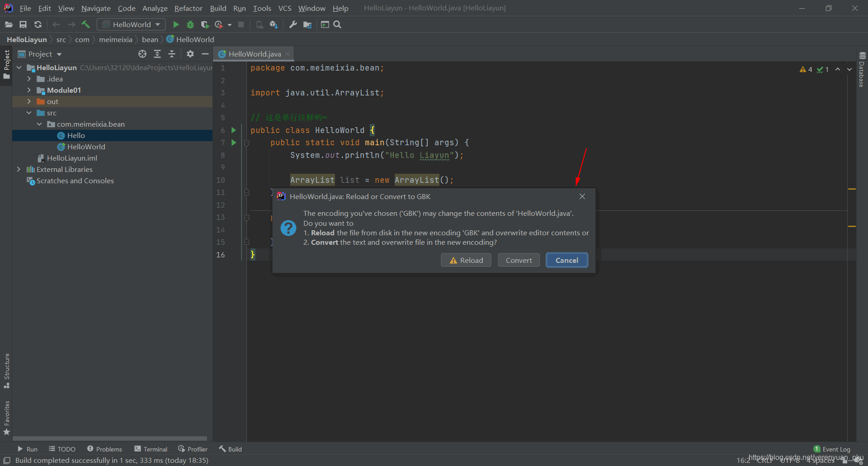This screenshot has width=868, height=466.
Task: Open the Navigate menu
Action: coord(96,8)
